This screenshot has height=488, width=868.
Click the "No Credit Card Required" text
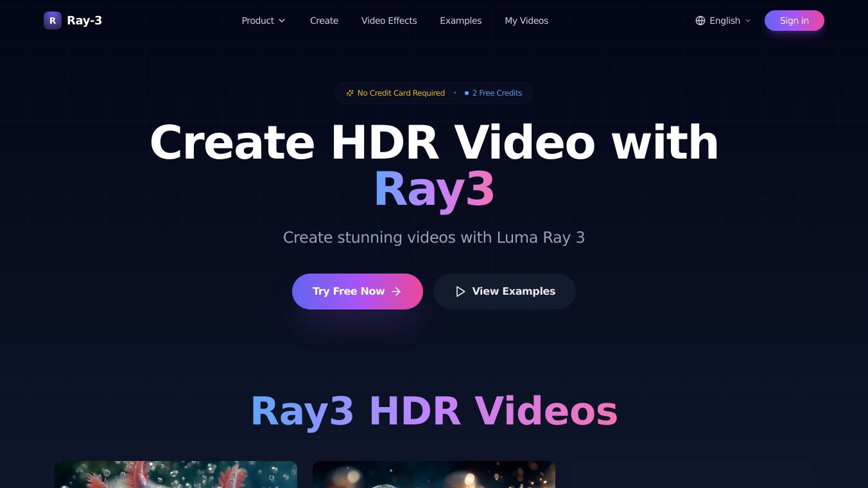coord(401,93)
